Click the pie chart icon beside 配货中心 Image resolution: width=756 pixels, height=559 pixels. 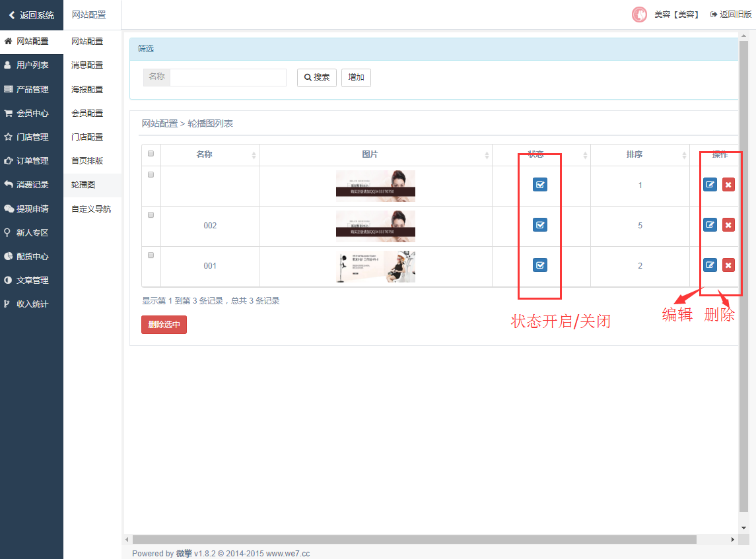[8, 256]
